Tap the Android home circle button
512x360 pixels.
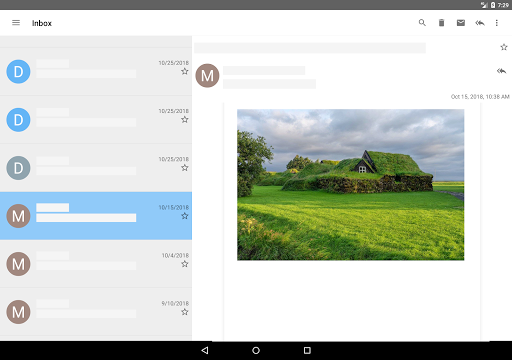(256, 350)
